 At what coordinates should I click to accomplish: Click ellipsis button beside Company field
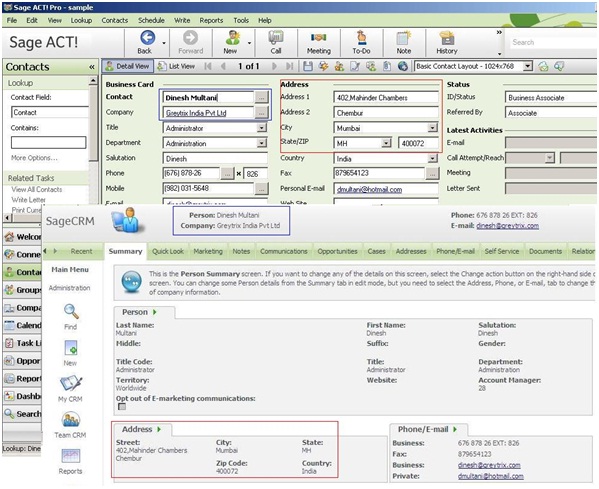pyautogui.click(x=261, y=113)
